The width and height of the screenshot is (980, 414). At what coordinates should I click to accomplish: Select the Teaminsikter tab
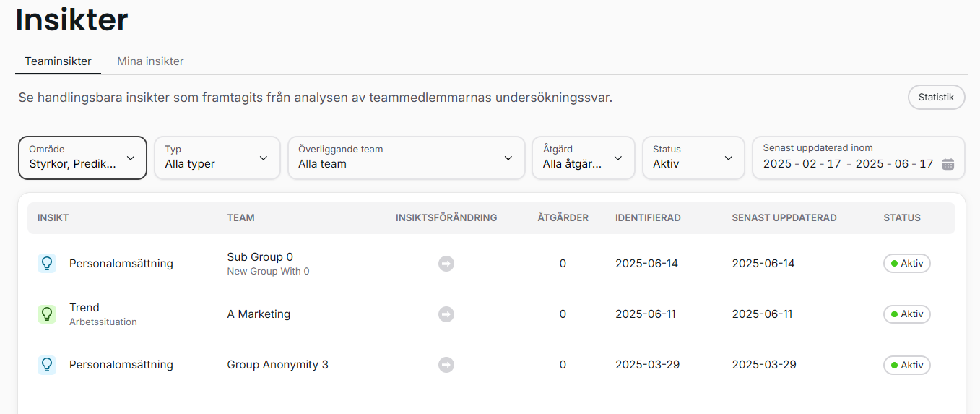point(58,61)
